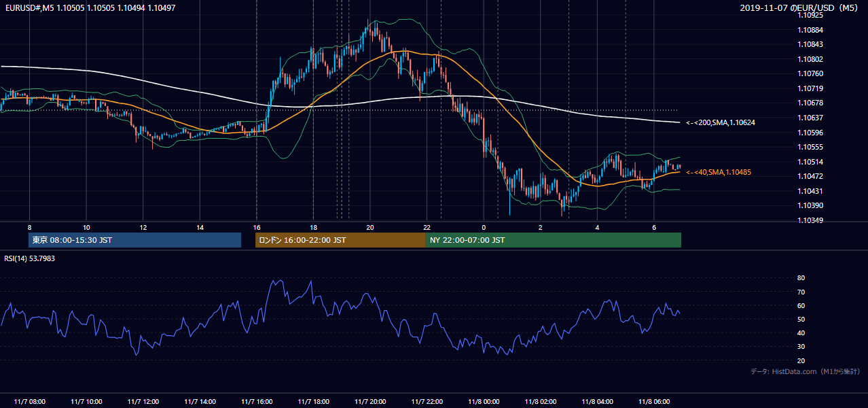Click the 11/8 00:00 time axis label
The image size is (868, 408).
[484, 401]
